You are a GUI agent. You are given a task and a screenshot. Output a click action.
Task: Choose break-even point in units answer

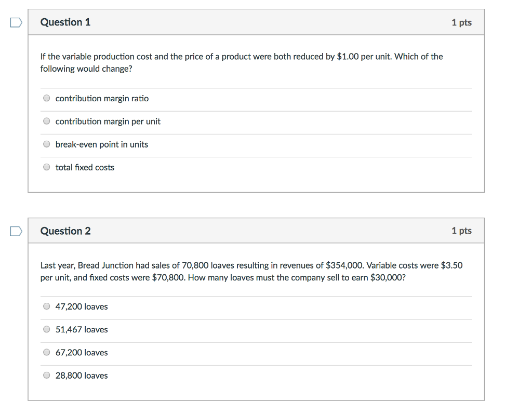pyautogui.click(x=46, y=144)
